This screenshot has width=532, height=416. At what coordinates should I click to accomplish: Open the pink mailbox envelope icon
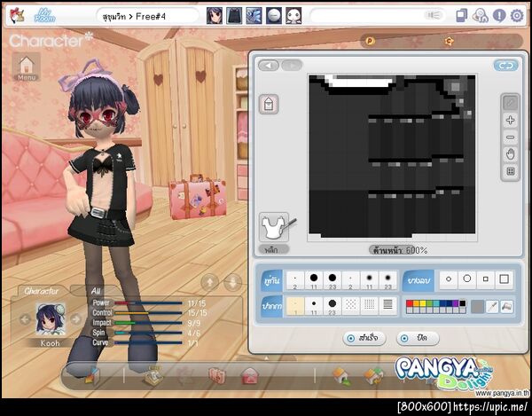[250, 376]
